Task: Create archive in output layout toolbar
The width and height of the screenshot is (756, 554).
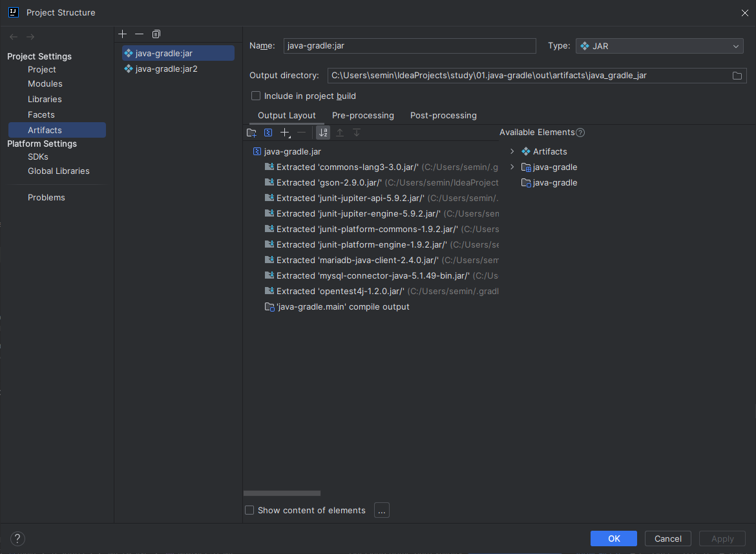Action: pos(269,133)
